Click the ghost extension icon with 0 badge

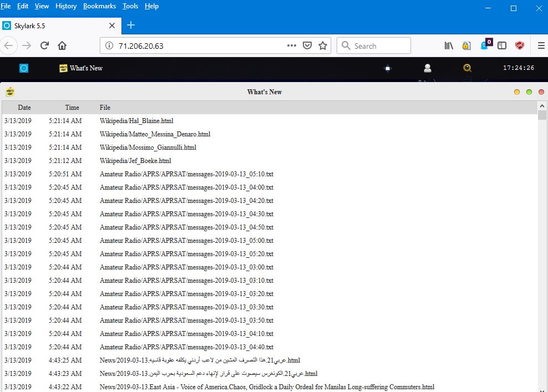(486, 44)
